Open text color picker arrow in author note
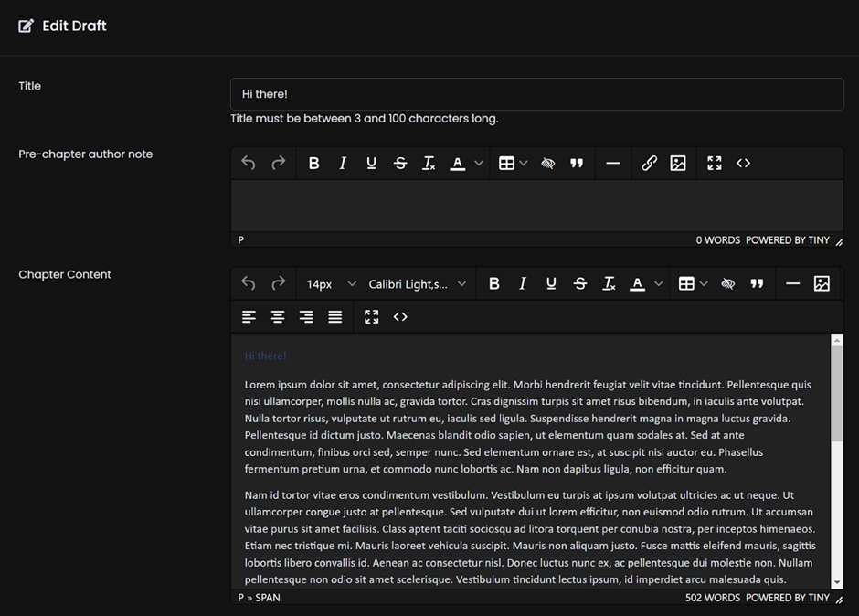 pyautogui.click(x=478, y=164)
